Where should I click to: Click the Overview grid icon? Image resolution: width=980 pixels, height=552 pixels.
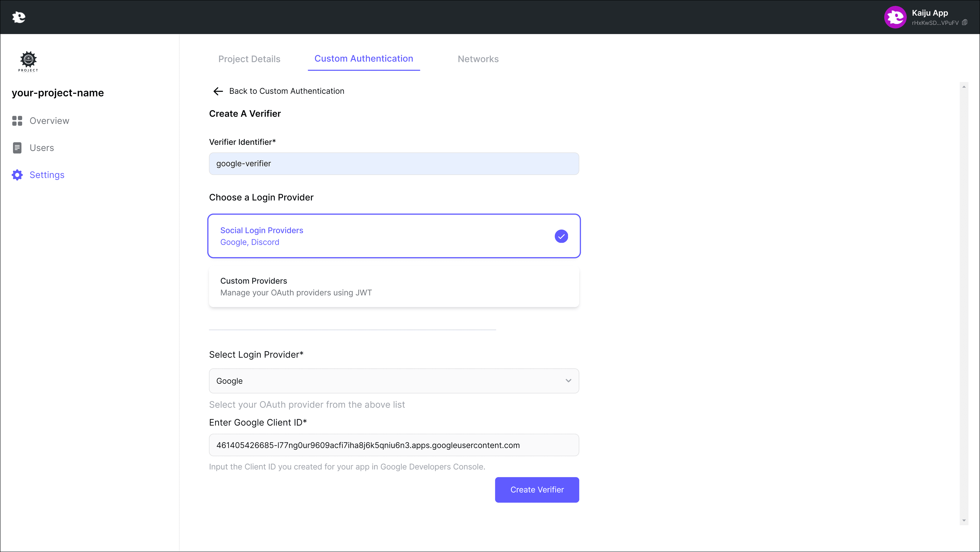coord(17,121)
